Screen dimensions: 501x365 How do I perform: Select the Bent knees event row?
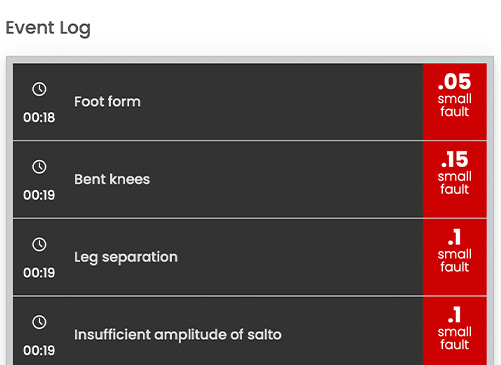[250, 180]
